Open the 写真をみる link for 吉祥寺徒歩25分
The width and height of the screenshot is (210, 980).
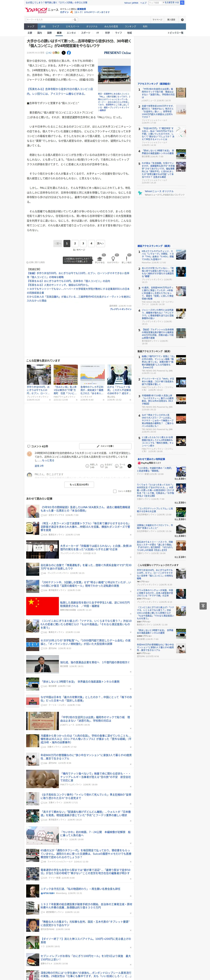point(60,91)
